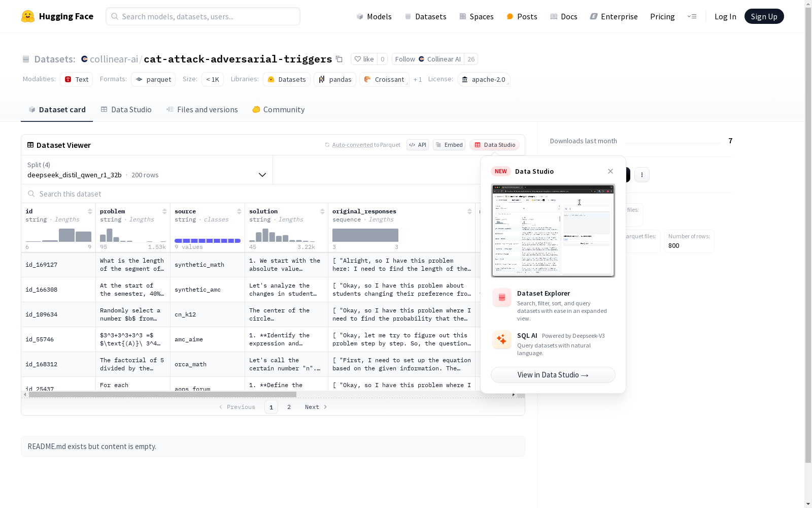
Task: Sort the problem column
Action: click(164, 211)
